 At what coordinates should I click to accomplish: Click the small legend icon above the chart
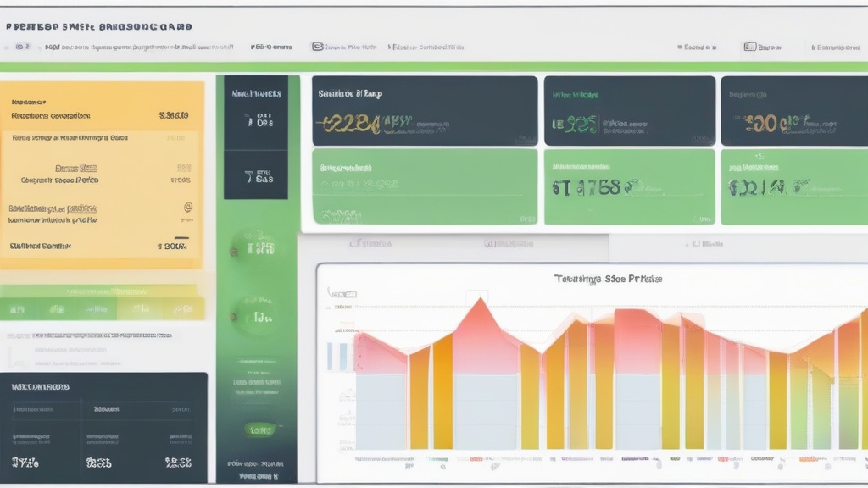(342, 293)
